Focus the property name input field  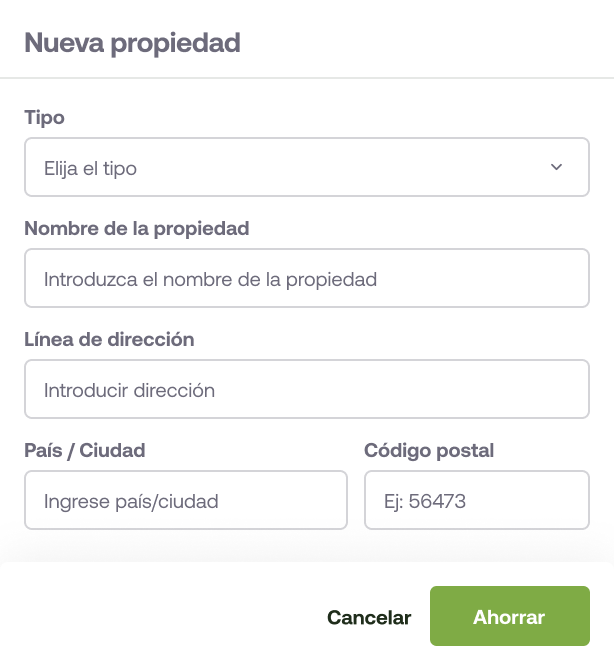(306, 278)
